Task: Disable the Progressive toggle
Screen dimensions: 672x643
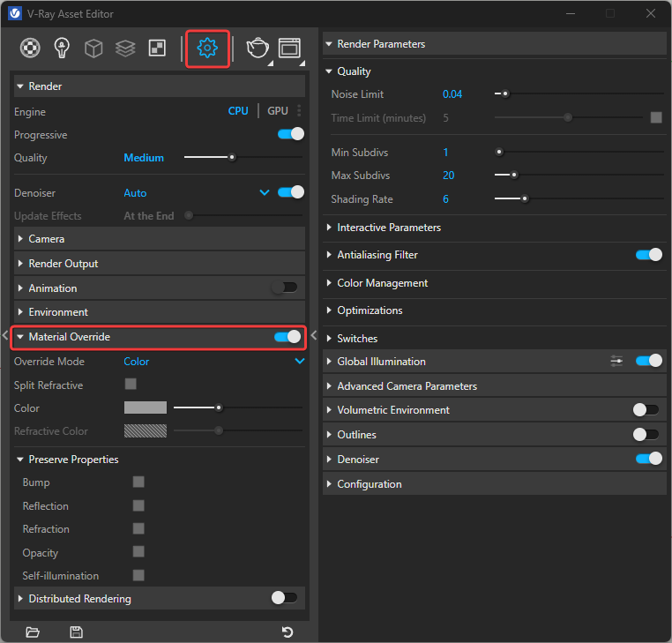Action: tap(290, 135)
